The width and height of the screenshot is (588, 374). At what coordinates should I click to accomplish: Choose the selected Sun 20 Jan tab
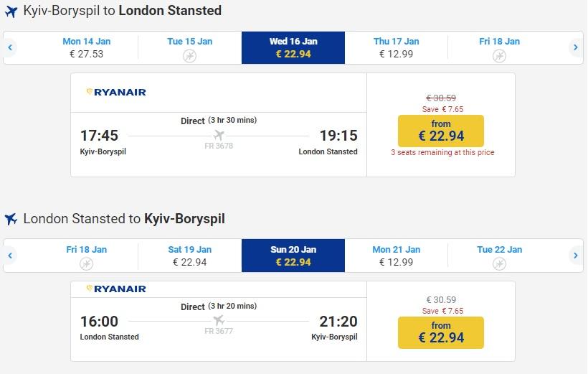293,256
